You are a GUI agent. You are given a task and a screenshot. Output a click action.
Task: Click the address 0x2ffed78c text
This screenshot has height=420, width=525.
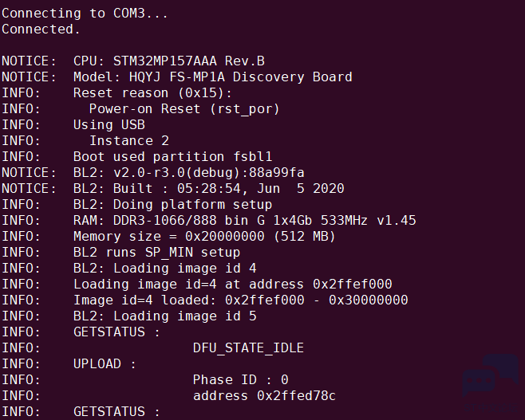[x=264, y=396]
